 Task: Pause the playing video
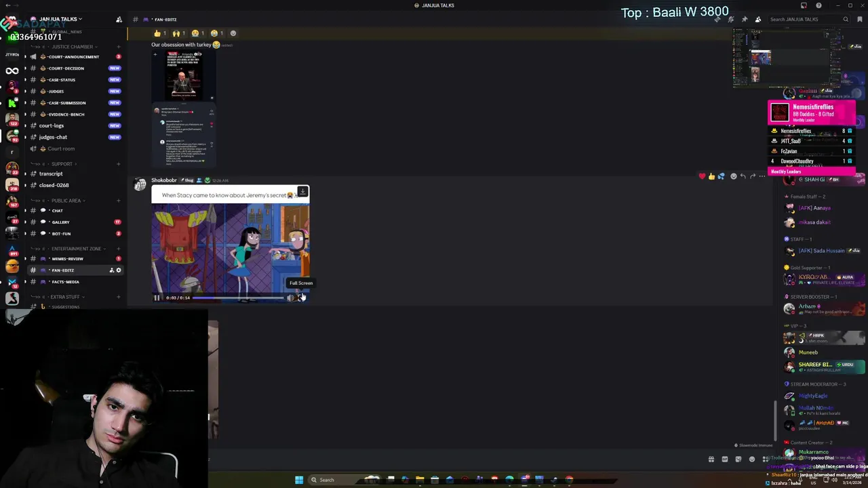click(157, 298)
